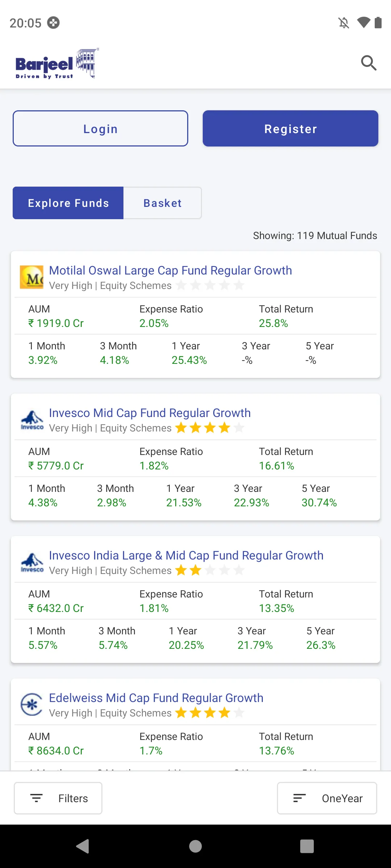Open Motilal Oswal Large Cap Fund link
Viewport: 391px width, 868px height.
(171, 270)
